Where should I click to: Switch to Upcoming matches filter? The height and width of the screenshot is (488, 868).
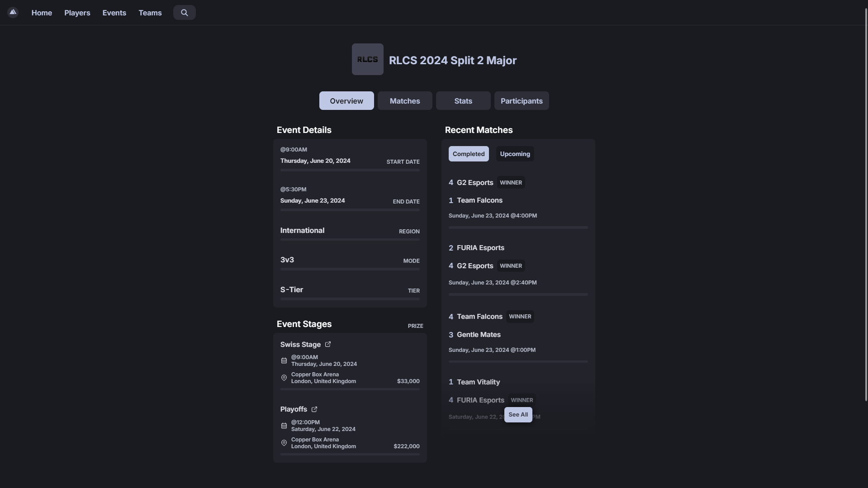click(515, 154)
